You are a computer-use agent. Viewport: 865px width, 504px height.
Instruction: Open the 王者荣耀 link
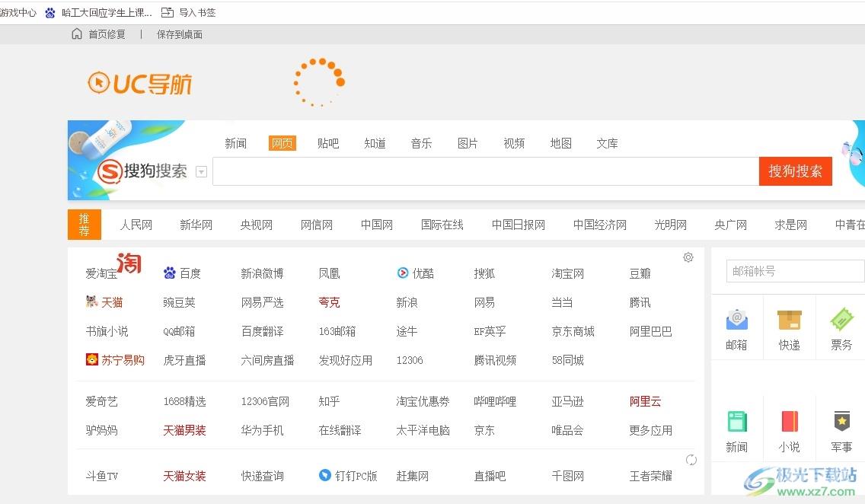coord(651,476)
